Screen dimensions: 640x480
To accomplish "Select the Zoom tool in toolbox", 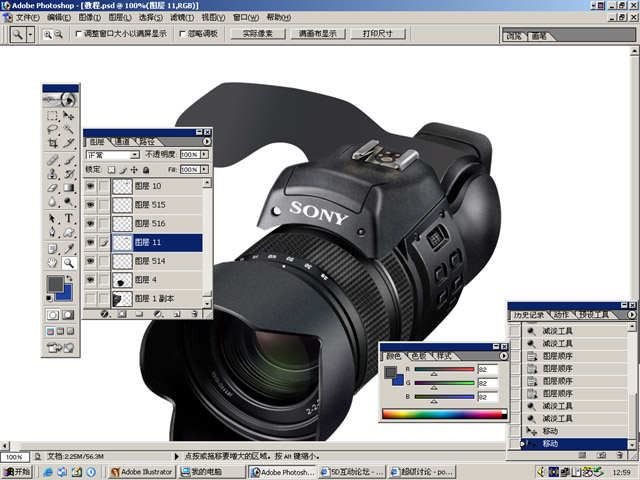I will coord(69,263).
